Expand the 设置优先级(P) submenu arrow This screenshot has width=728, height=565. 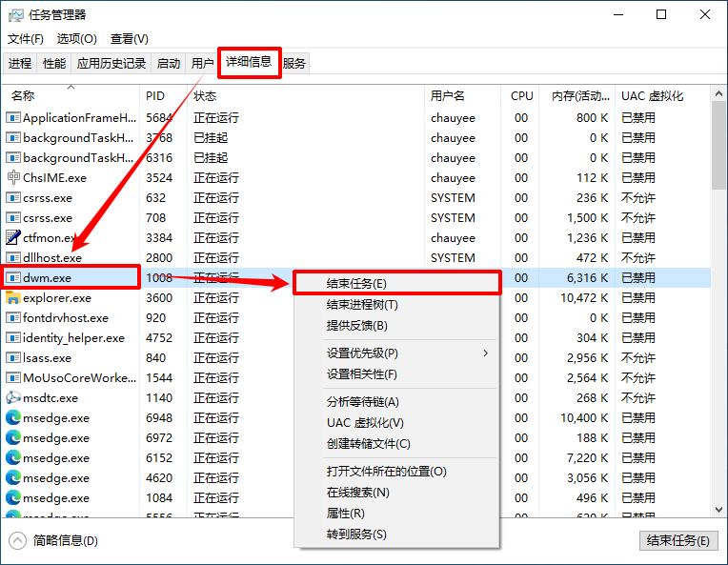point(486,353)
